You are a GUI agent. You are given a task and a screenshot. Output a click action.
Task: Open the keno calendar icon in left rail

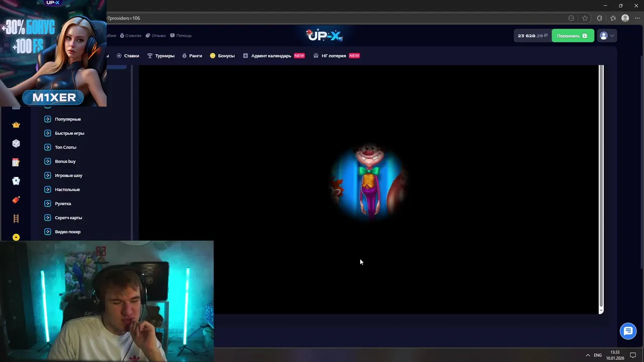16,162
